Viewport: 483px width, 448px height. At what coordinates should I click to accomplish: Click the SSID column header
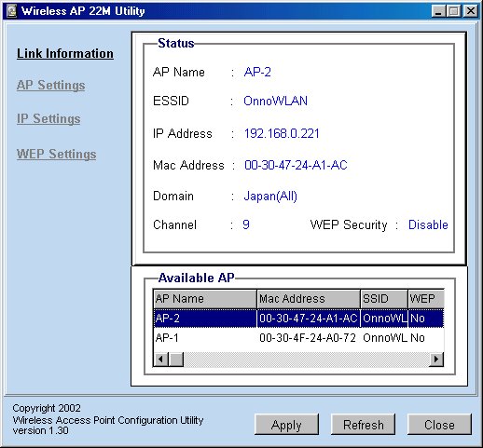click(x=384, y=299)
